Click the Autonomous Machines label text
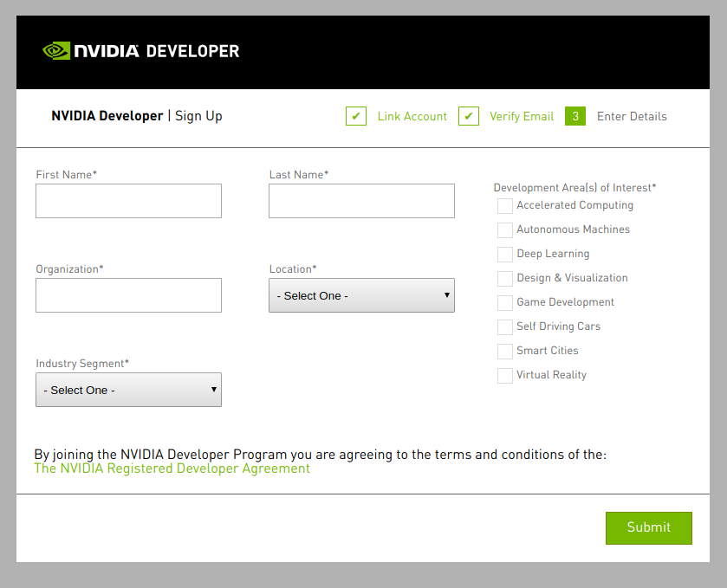Screen dimensions: 727x588 tap(573, 229)
